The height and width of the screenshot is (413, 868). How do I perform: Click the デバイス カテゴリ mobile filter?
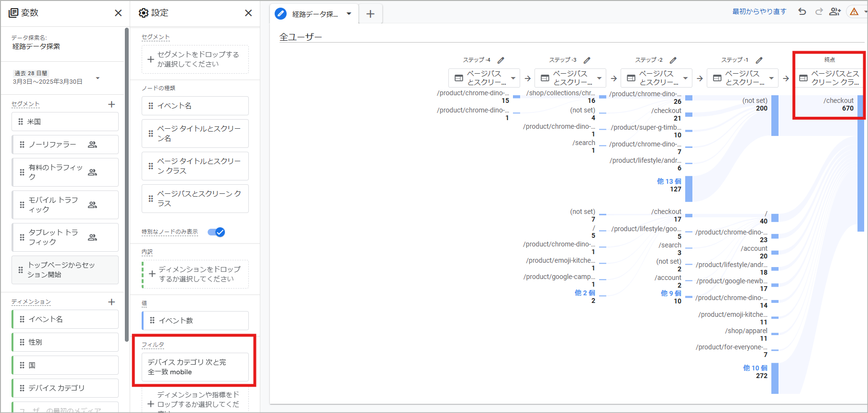(x=195, y=367)
